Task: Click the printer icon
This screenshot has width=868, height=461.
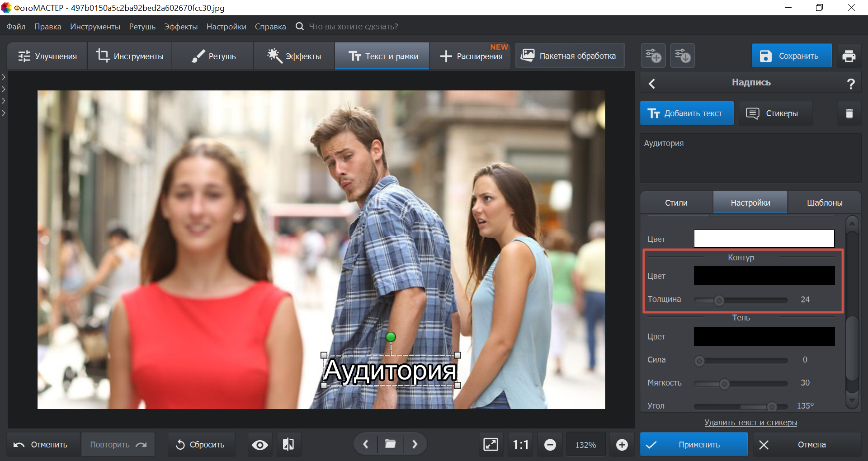Action: [x=849, y=56]
